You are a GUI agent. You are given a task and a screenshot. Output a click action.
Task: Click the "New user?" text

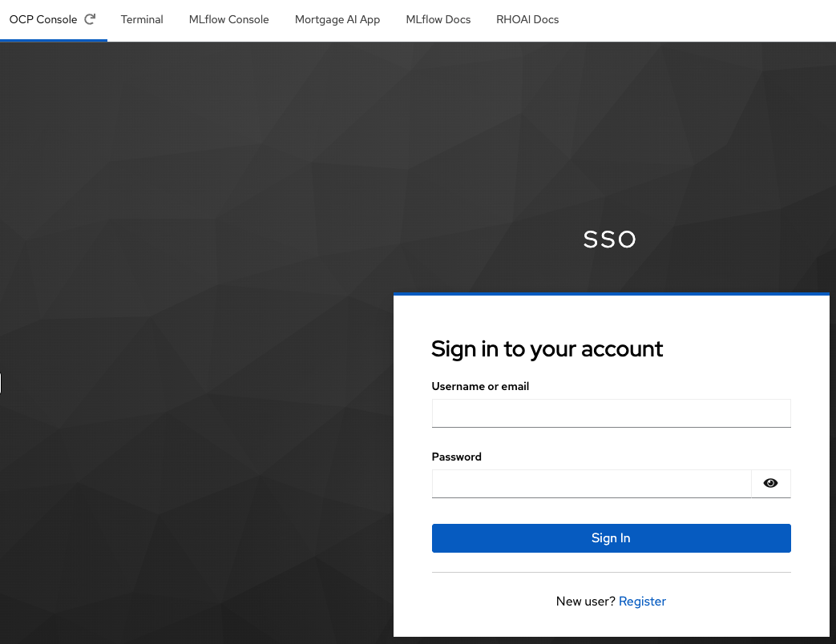pyautogui.click(x=585, y=601)
